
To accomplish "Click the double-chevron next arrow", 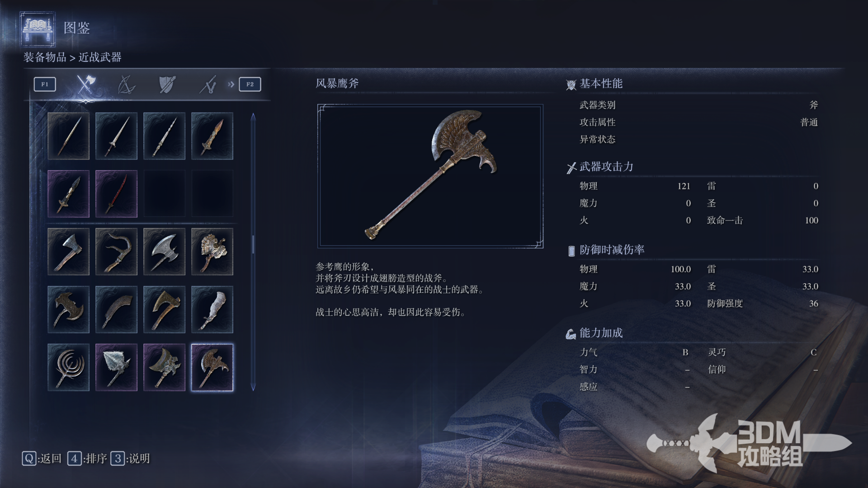I will [231, 84].
